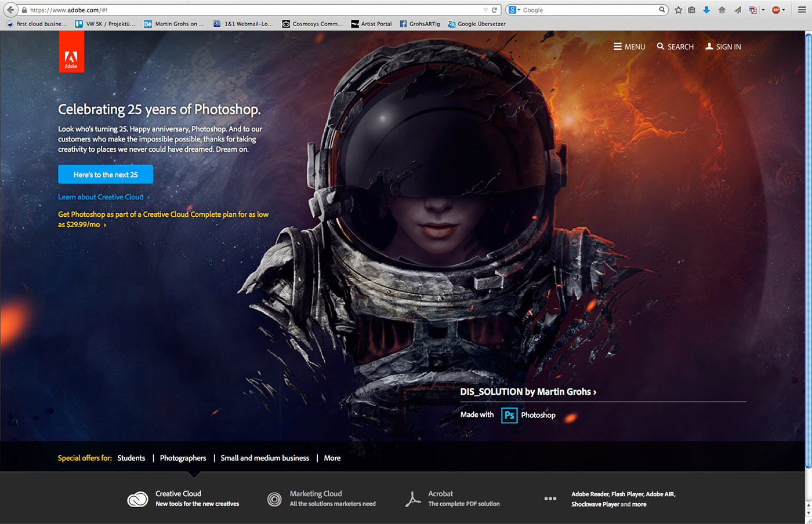
Task: Click the Creative Cloud icon in footer
Action: (137, 499)
